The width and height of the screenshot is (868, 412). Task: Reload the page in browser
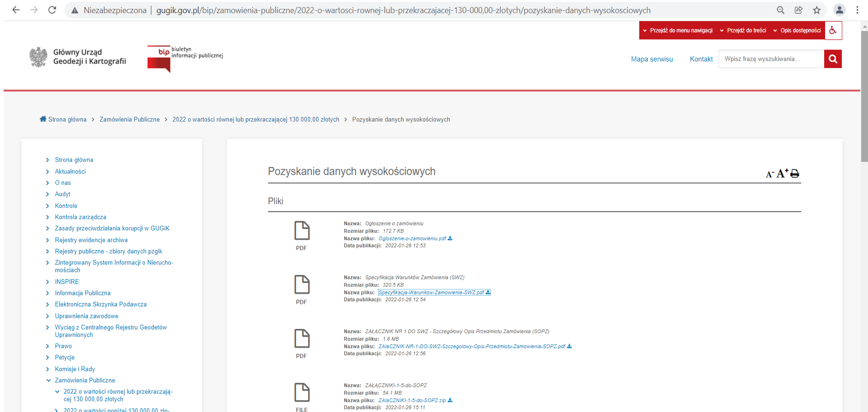[52, 10]
